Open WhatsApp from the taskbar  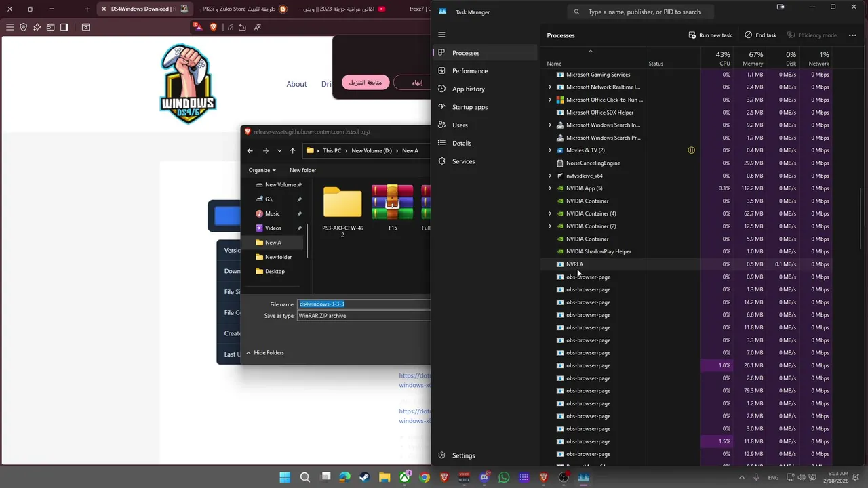point(504,477)
